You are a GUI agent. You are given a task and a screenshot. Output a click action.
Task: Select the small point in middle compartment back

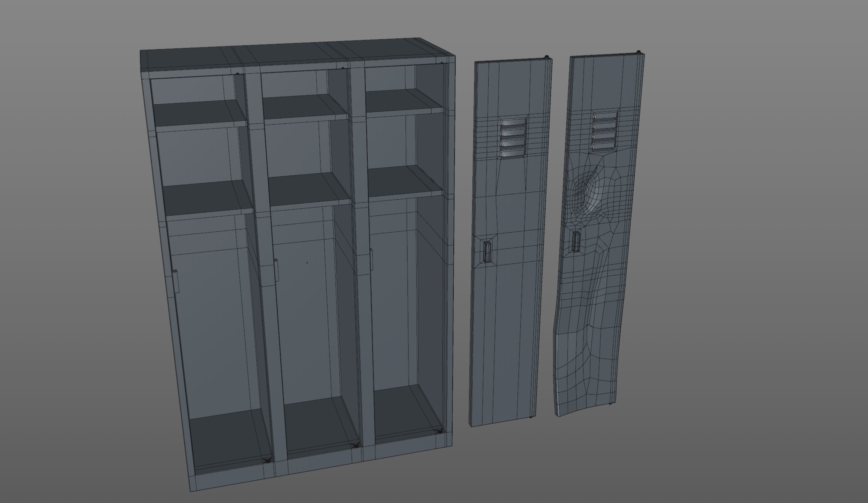307,263
